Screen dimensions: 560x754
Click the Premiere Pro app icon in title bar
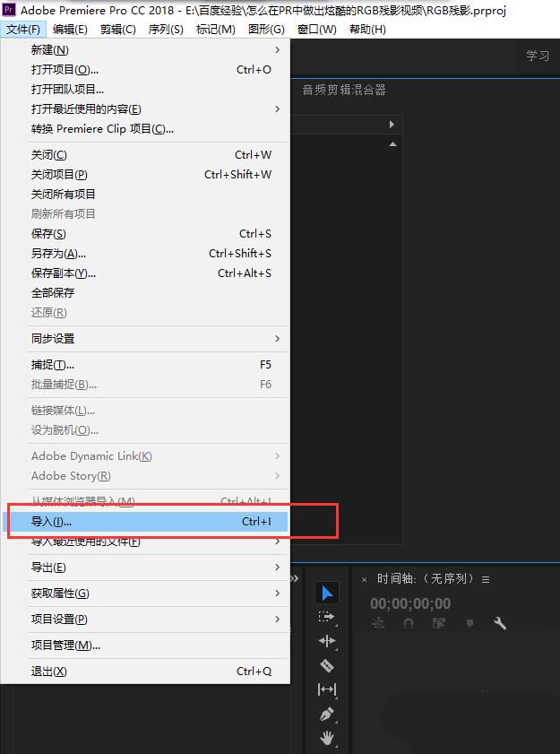[x=9, y=10]
